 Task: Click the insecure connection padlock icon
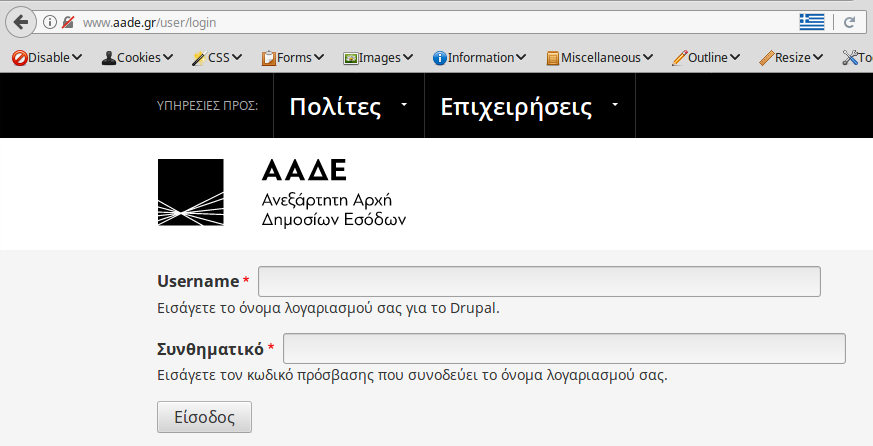click(68, 22)
